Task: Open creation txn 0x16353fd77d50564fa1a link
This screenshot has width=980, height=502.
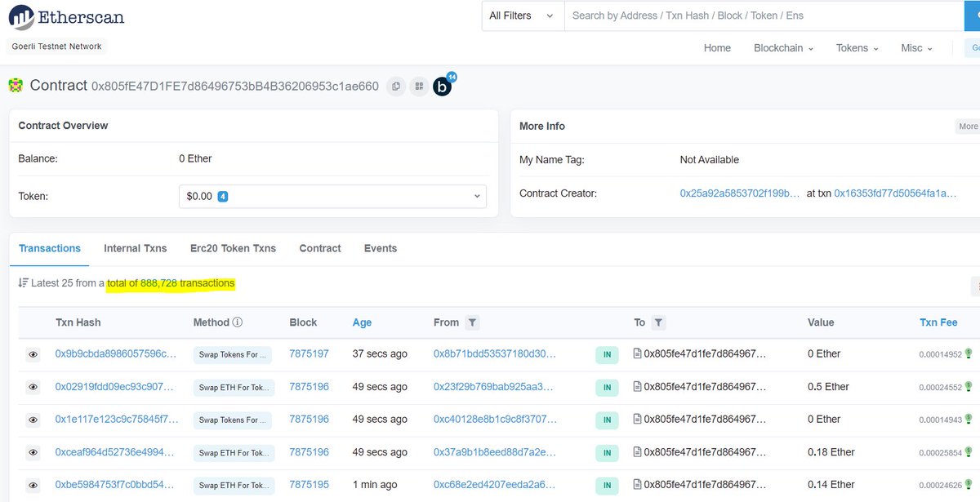Action: [895, 193]
